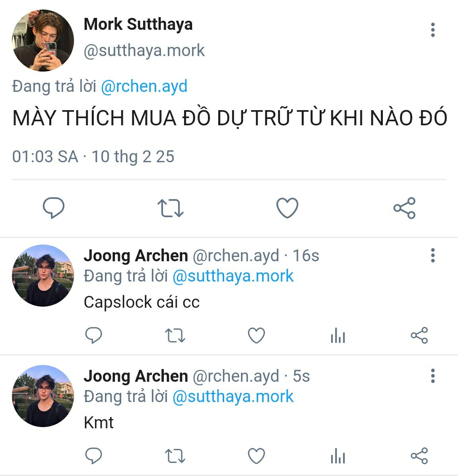Open more options on the 'Kmt' reply
Image resolution: width=458 pixels, height=476 pixels.
[x=433, y=376]
